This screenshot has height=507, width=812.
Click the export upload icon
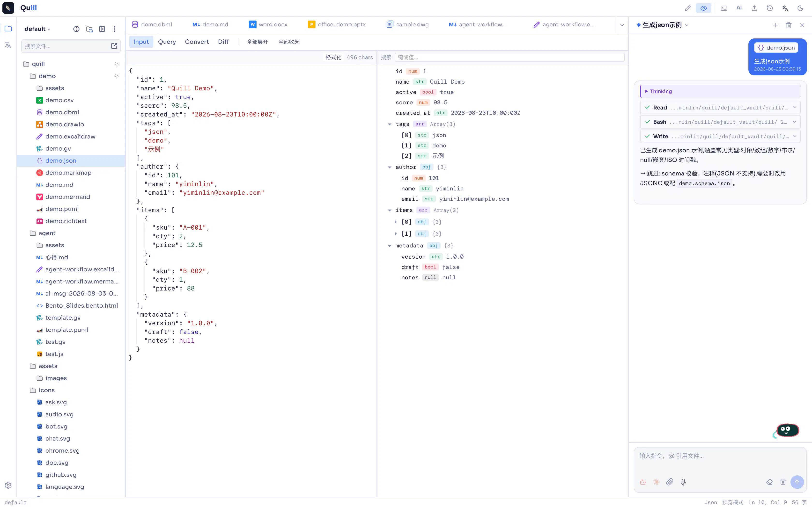[x=754, y=8]
